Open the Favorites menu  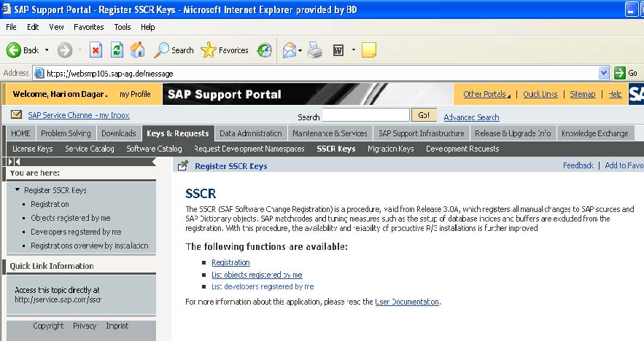point(89,27)
